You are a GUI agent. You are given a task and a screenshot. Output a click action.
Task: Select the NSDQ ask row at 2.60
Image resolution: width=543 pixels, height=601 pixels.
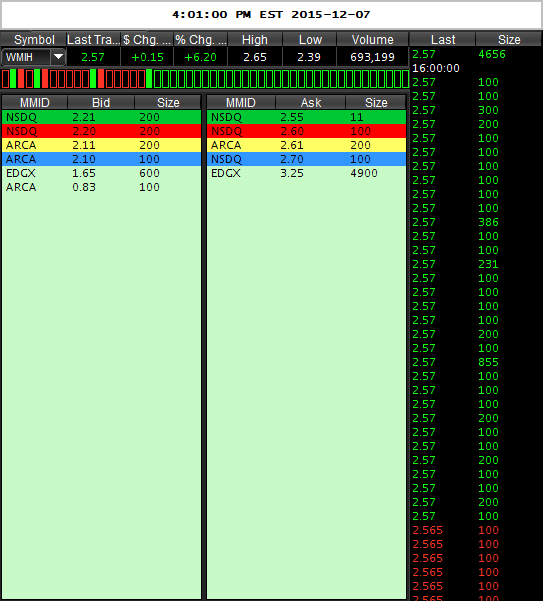(x=306, y=131)
